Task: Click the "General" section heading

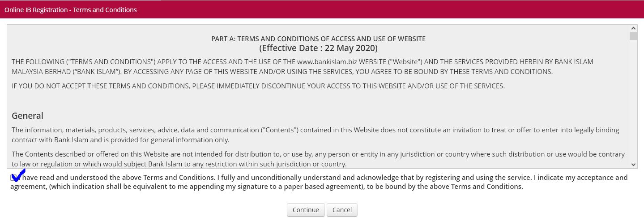Action: [27, 116]
